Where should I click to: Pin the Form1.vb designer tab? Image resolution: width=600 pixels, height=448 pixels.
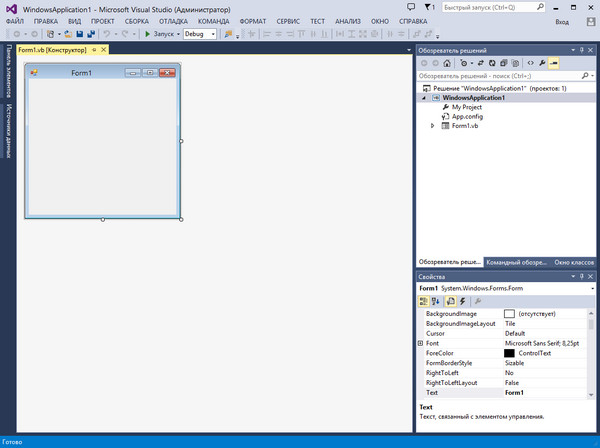coord(94,50)
